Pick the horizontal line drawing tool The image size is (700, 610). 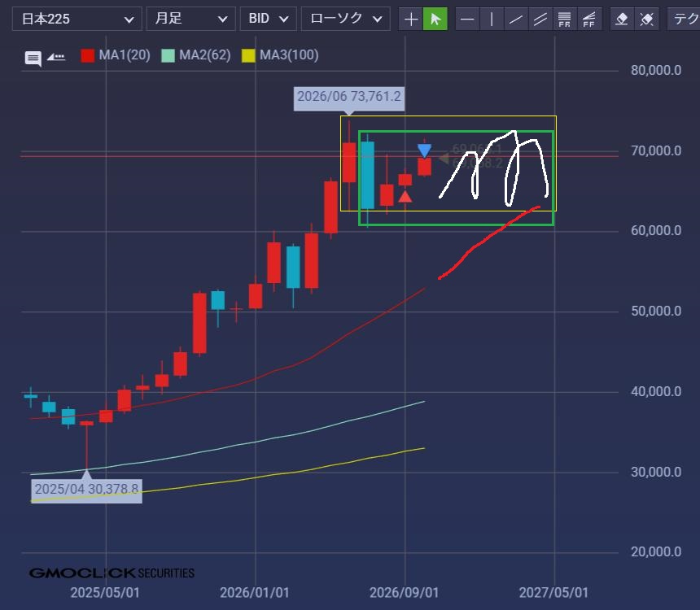(x=467, y=20)
